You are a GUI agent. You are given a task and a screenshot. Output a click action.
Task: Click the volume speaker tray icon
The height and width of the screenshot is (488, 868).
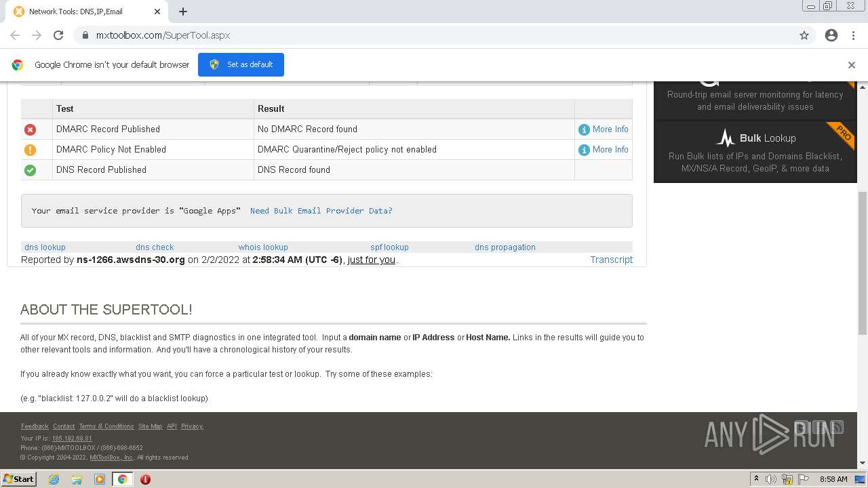[x=771, y=479]
